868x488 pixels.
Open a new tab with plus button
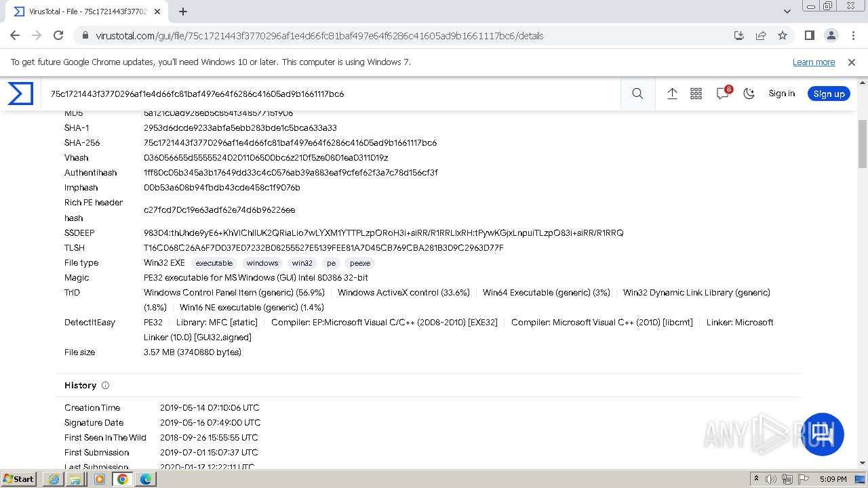tap(183, 12)
